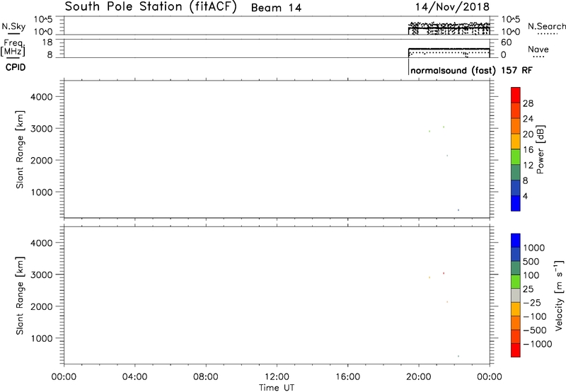Click the '1000' tick of velocity panel
This screenshot has width=566, height=392.
pos(42,338)
